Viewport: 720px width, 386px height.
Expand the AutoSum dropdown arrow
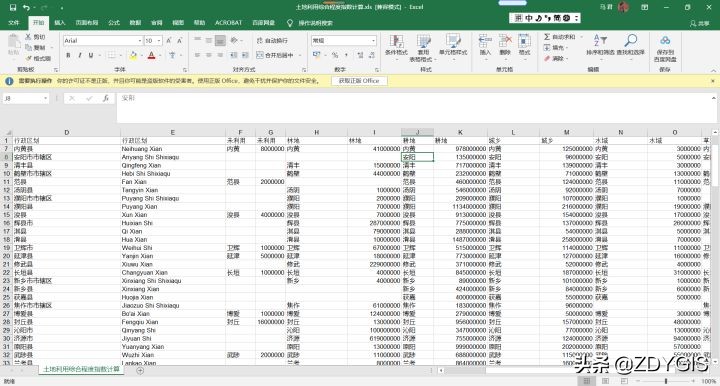581,37
